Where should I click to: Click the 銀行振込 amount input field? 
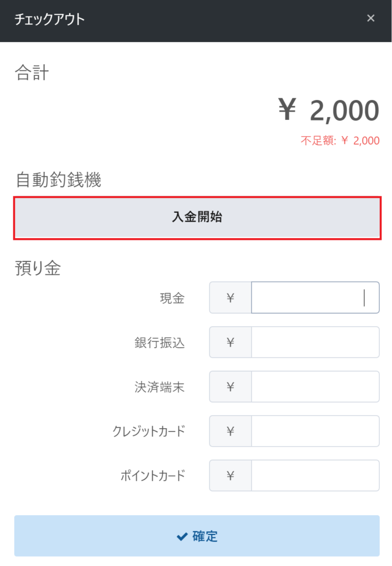(315, 342)
